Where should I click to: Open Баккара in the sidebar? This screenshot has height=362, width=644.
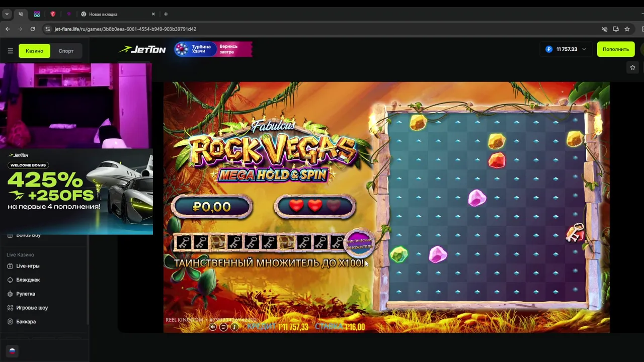(x=26, y=322)
